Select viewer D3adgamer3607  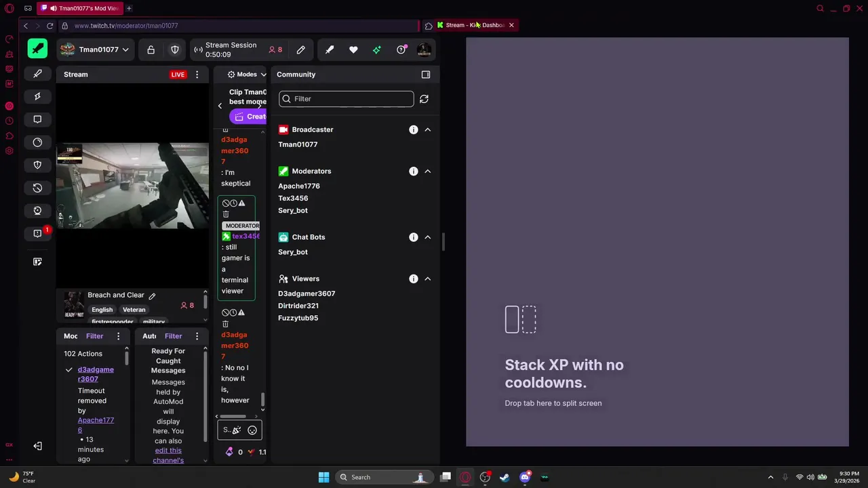[307, 293]
